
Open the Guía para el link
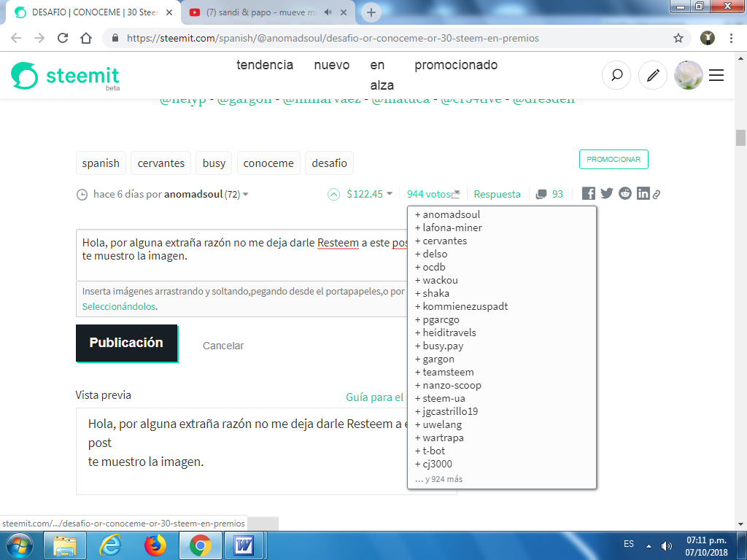pos(374,397)
